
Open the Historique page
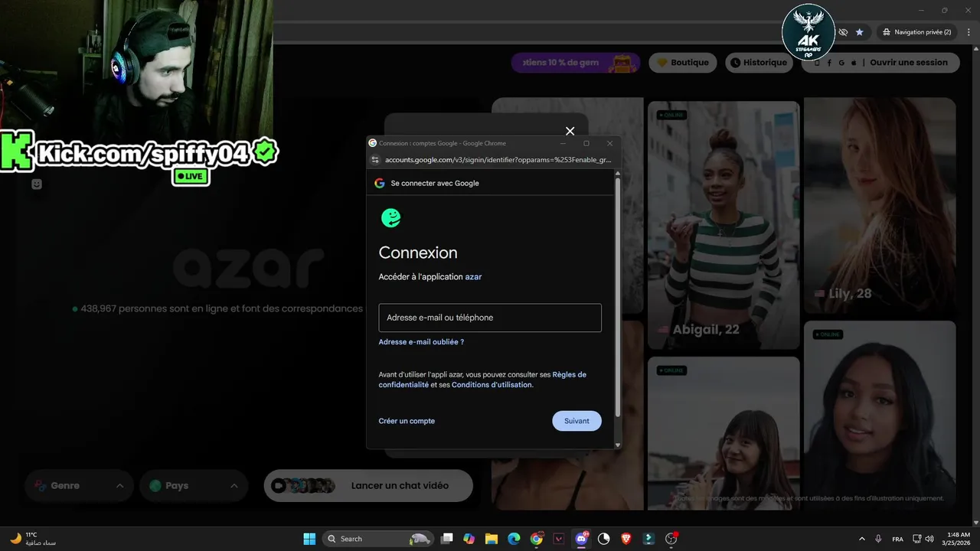pos(758,63)
